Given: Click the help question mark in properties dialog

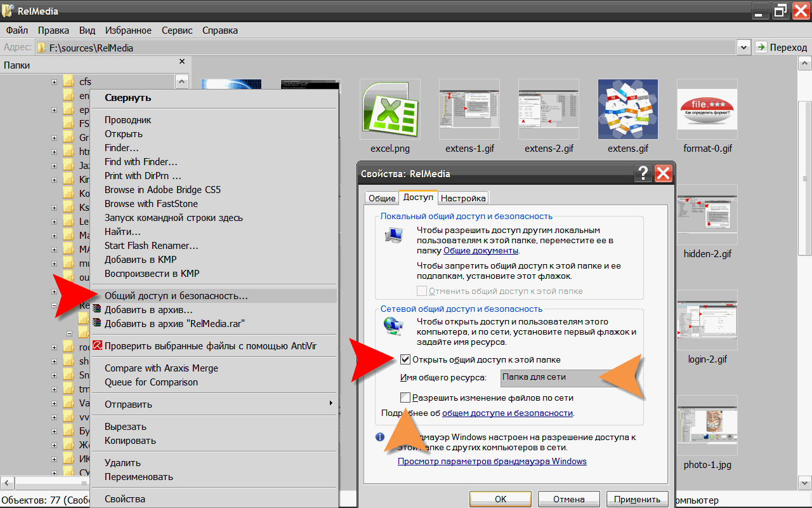Looking at the screenshot, I should click(x=642, y=173).
